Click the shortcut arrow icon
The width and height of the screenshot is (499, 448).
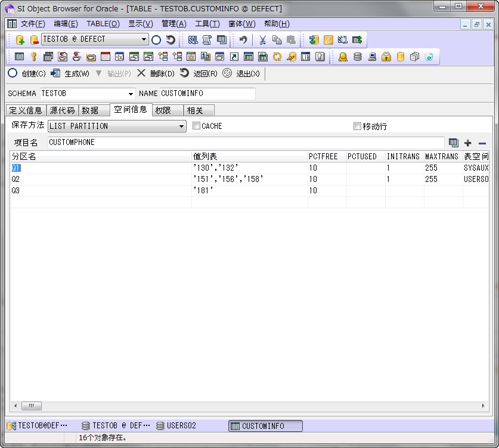(x=234, y=57)
